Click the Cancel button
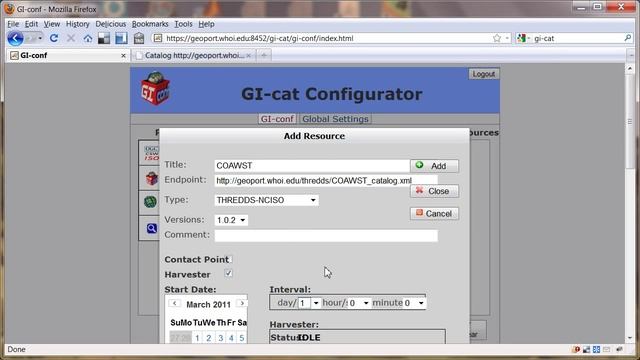The height and width of the screenshot is (360, 640). point(434,213)
